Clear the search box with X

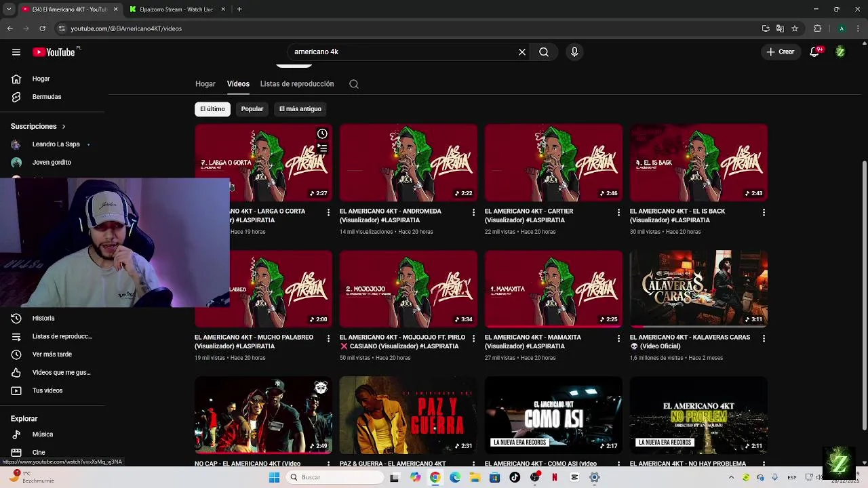522,52
